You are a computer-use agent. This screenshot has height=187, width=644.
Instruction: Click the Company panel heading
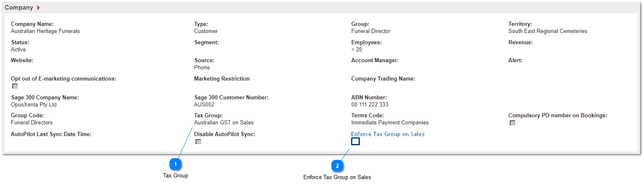coord(19,8)
